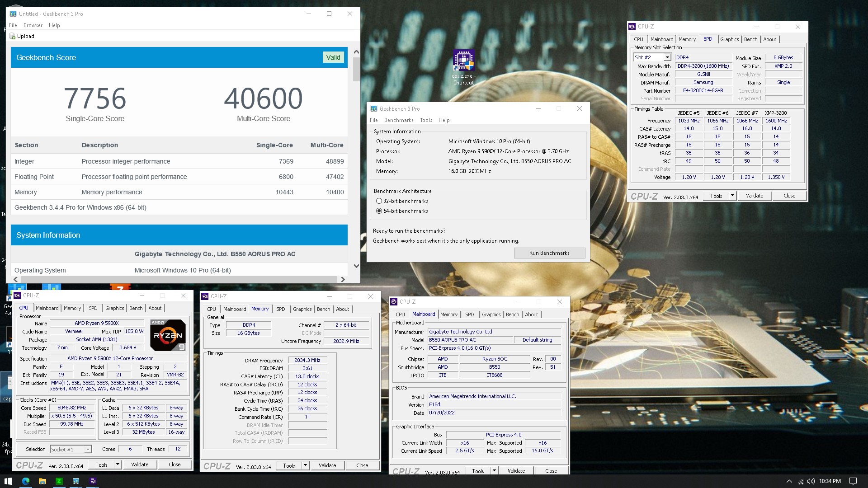
Task: Click the purple CPU-Z taskbar icon
Action: click(92, 481)
